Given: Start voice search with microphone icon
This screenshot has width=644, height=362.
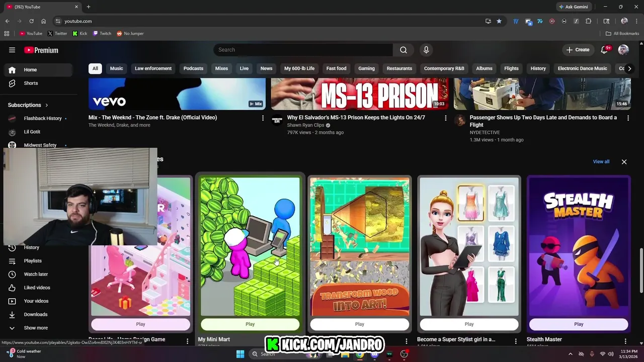Looking at the screenshot, I should 426,50.
